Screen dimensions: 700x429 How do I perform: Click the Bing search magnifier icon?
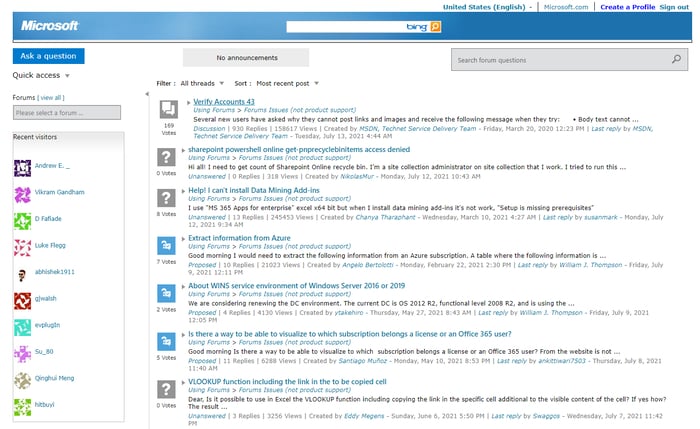coord(435,27)
